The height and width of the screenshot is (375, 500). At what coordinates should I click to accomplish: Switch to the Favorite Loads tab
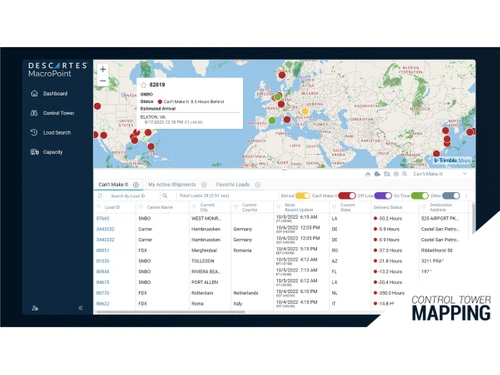pos(233,184)
